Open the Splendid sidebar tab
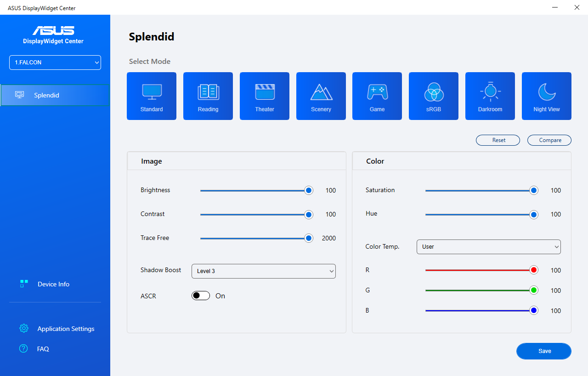Viewport: 588px width, 376px height. pos(55,95)
